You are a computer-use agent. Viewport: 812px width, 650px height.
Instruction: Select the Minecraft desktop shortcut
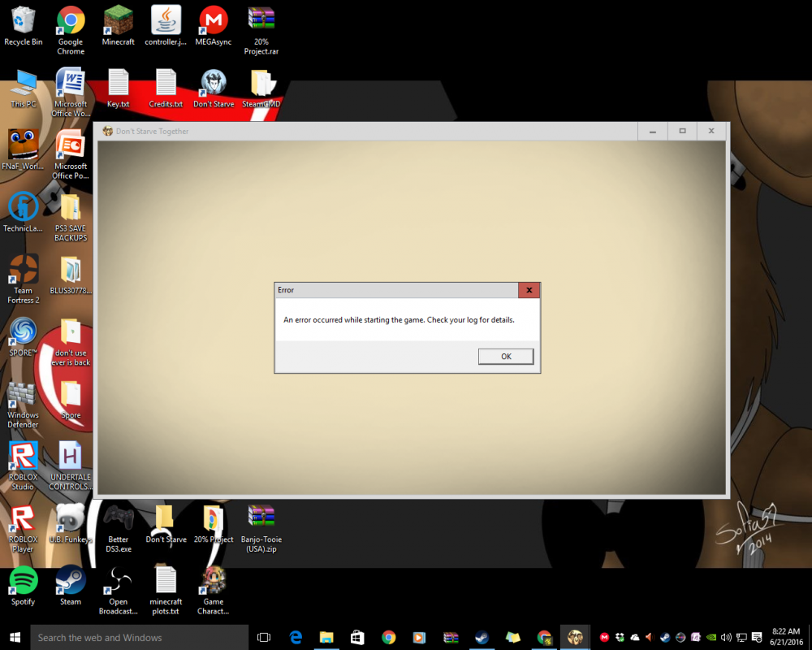(118, 26)
